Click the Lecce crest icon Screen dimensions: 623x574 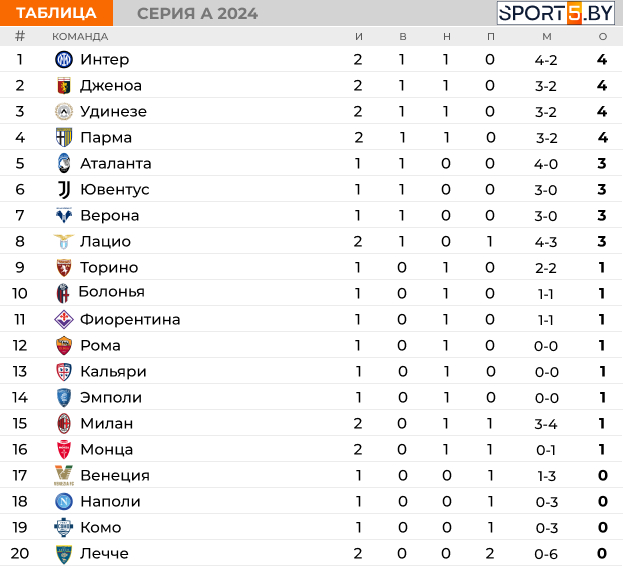64,554
